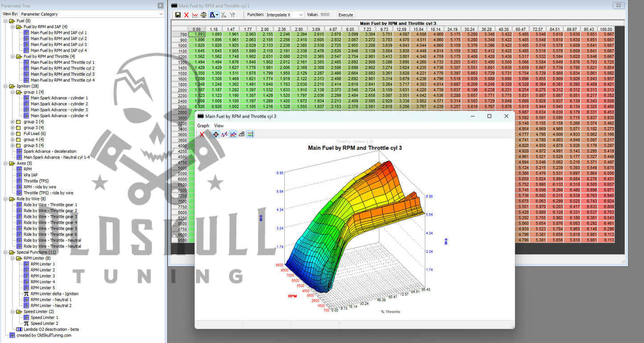Click the pi icon beside Speed Limiter 2
Image resolution: width=644 pixels, height=343 pixels.
coord(26,323)
